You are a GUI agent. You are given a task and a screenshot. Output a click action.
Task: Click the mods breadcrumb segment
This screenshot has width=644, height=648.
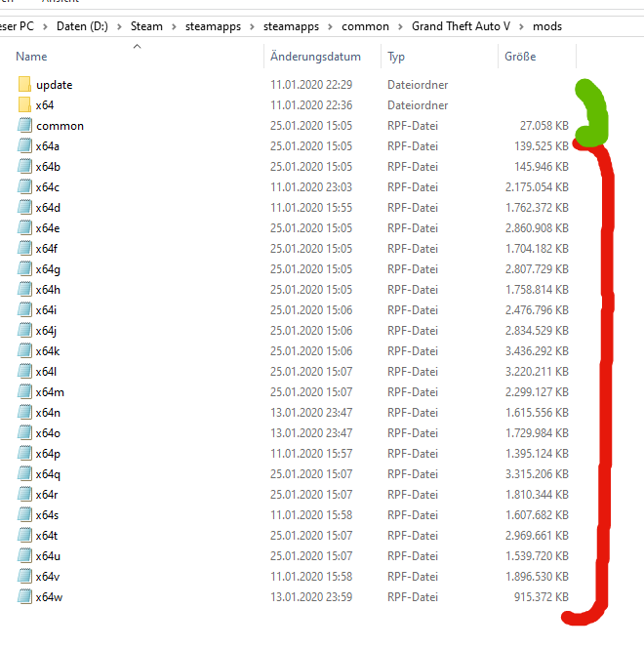point(547,26)
